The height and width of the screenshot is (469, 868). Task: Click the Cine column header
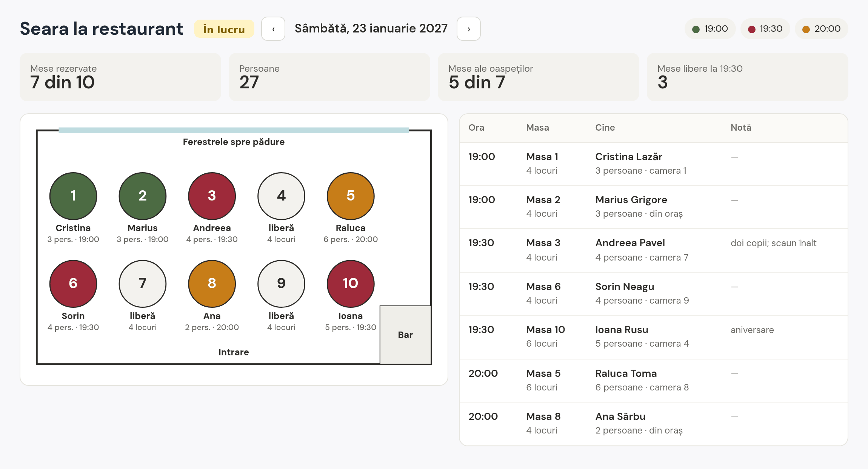click(x=605, y=128)
